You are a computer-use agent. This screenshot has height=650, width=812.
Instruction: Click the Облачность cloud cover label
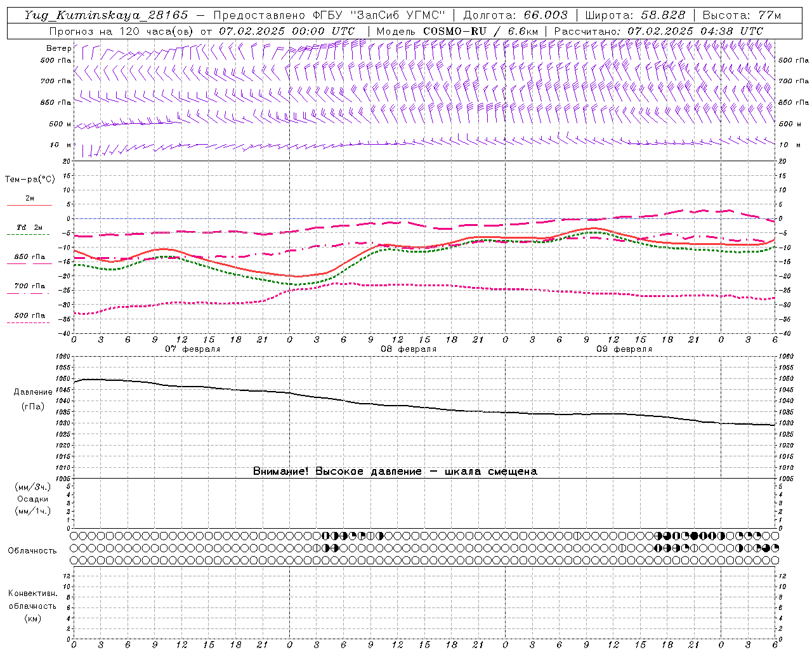(32, 550)
